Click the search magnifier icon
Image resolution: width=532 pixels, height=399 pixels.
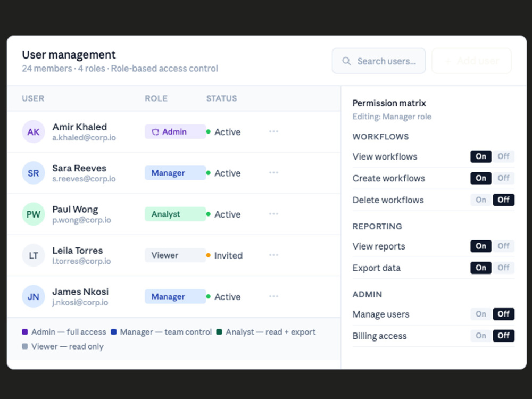[346, 61]
